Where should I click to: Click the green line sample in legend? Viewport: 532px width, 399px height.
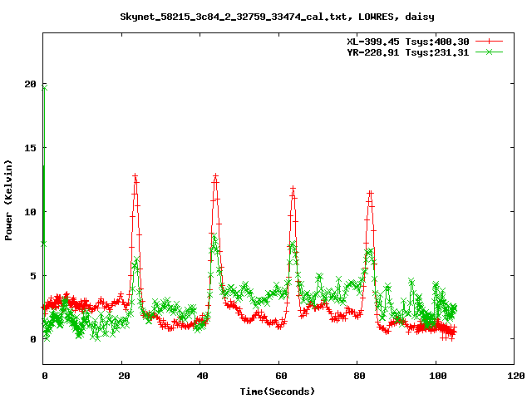(x=489, y=52)
